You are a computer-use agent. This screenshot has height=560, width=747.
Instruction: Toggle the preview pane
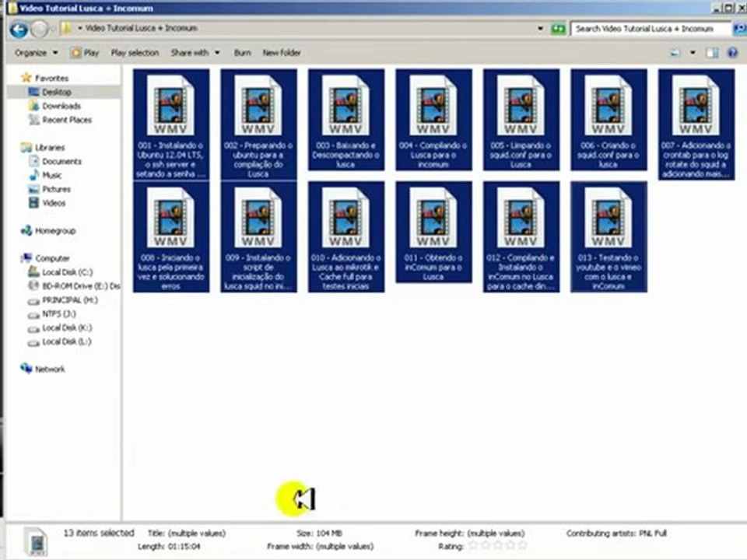click(x=712, y=52)
